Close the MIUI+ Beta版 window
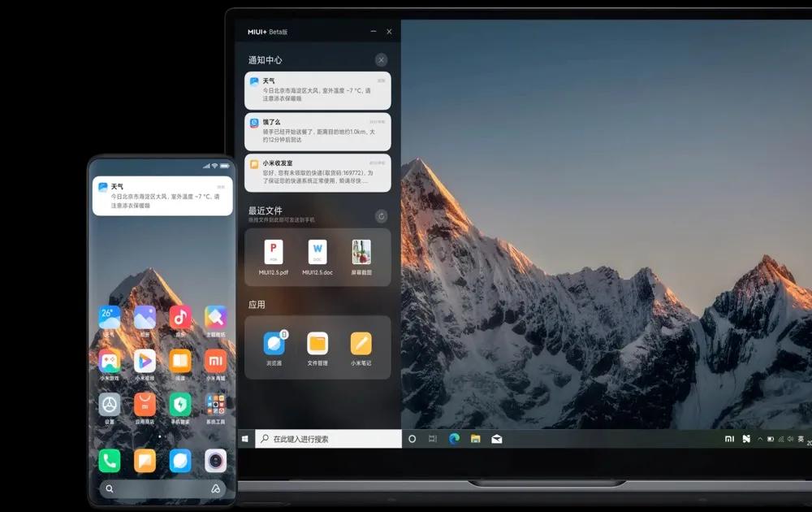812x512 pixels. point(390,32)
